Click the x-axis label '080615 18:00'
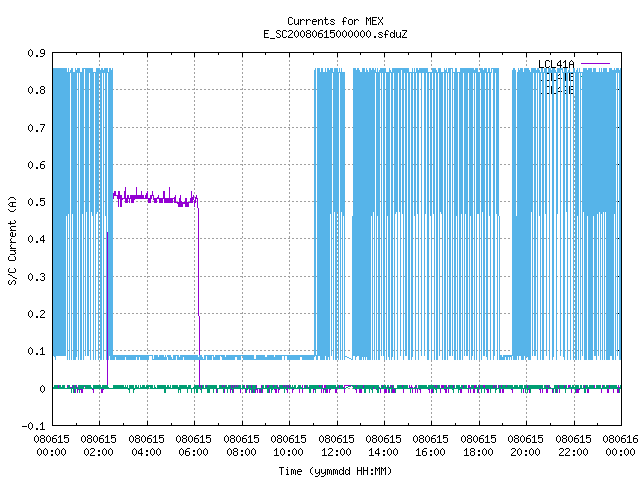This screenshot has width=640, height=480. [x=478, y=446]
